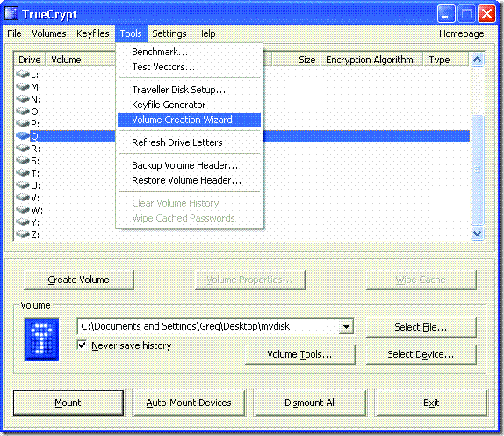Click the drive icon for V:

tap(23, 197)
